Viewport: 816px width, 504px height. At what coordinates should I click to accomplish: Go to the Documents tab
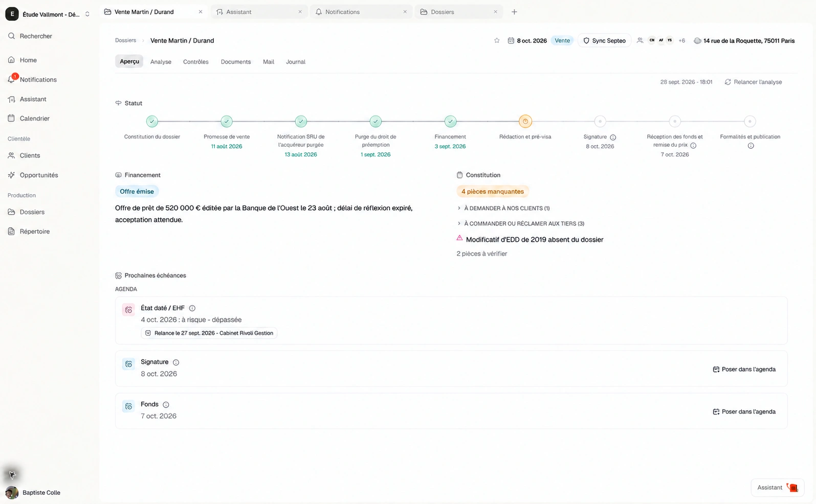[236, 62]
